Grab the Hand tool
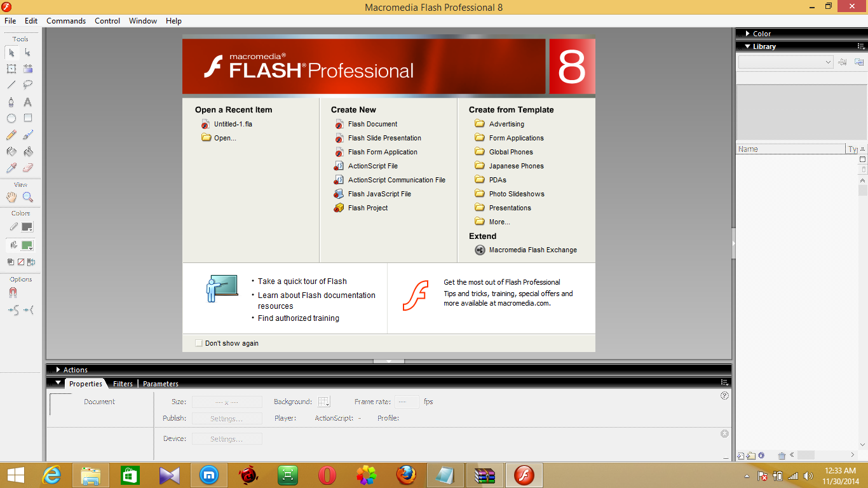This screenshot has height=488, width=868. pyautogui.click(x=11, y=196)
